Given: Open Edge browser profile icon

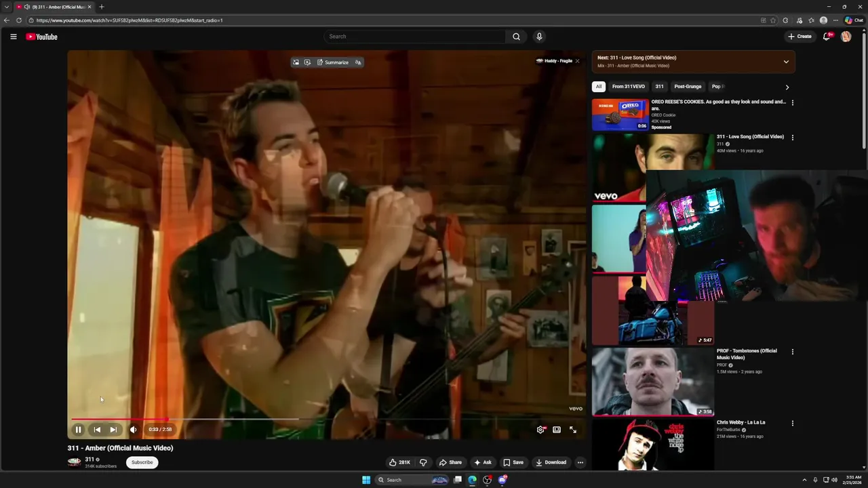Looking at the screenshot, I should [x=823, y=20].
